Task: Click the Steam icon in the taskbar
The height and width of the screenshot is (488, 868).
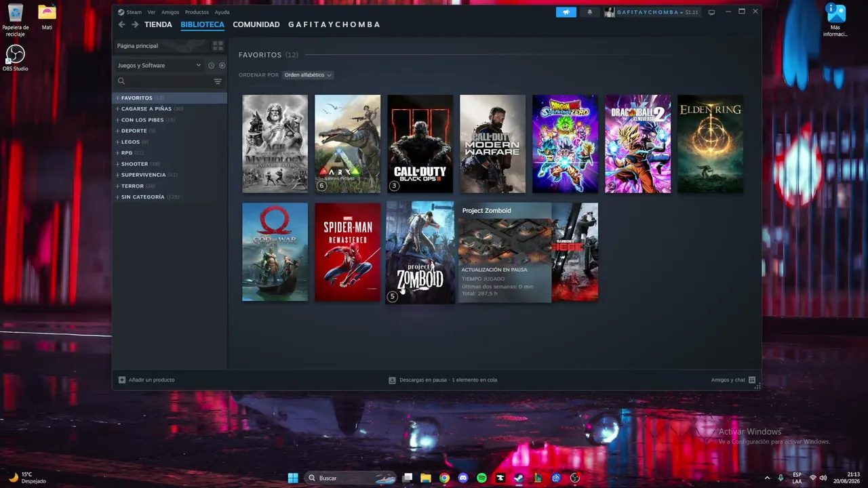Action: click(519, 478)
